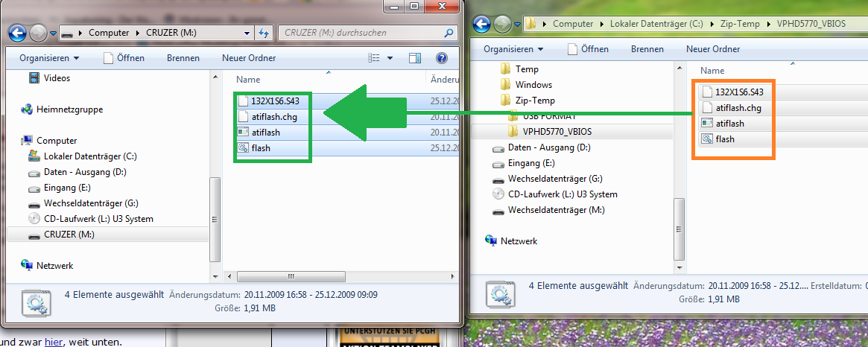Select atiflash.chg in VPHD5770_VBIOS folder
This screenshot has height=347, width=868.
[732, 107]
